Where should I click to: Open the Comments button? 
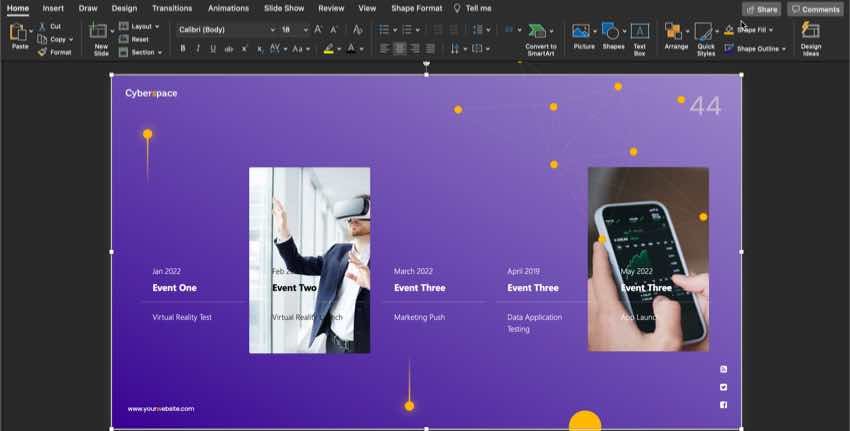coord(815,9)
